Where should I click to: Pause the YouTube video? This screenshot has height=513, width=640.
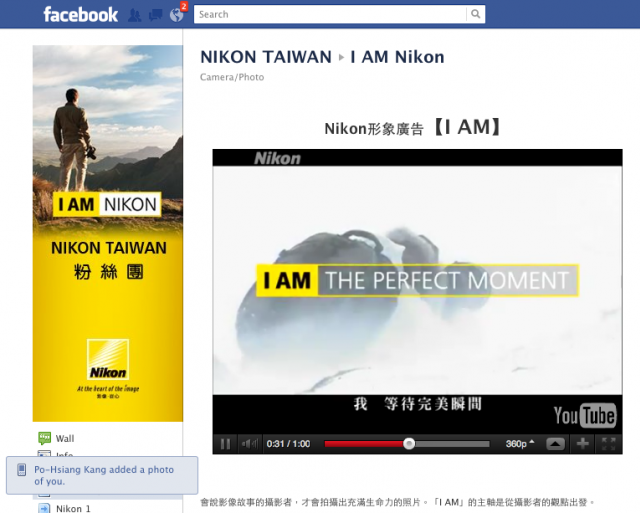tap(225, 444)
